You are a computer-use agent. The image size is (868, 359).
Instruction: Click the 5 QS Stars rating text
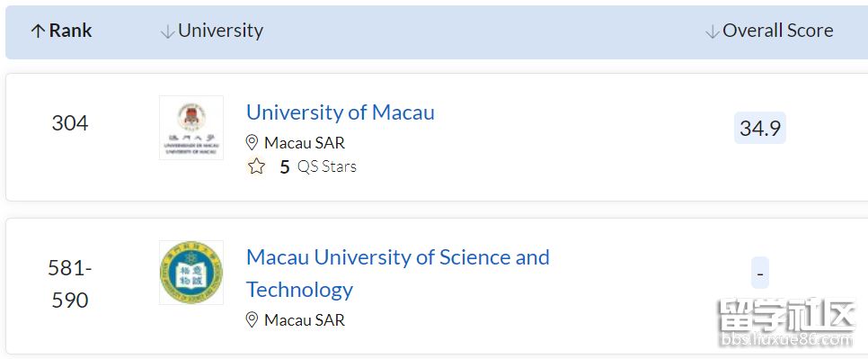point(318,166)
